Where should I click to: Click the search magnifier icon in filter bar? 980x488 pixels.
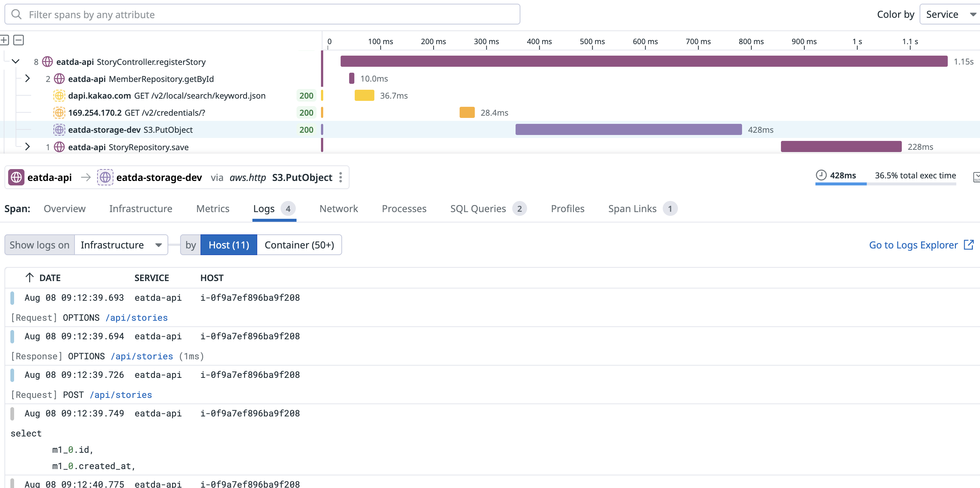click(x=16, y=14)
